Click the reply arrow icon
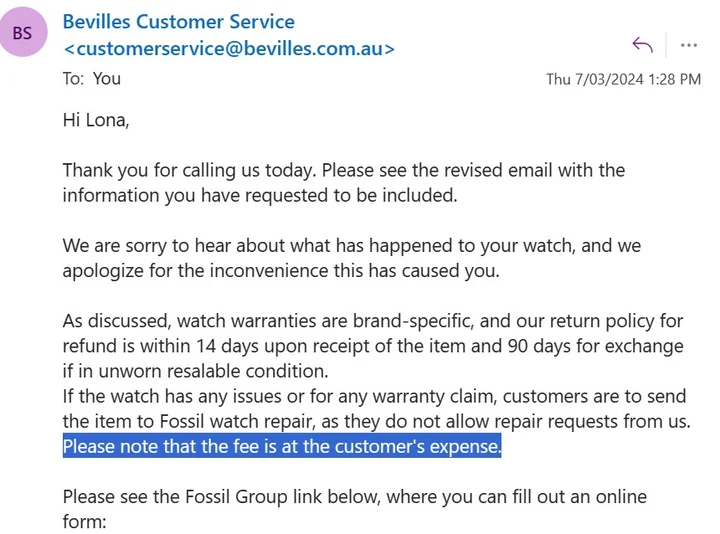 tap(642, 45)
